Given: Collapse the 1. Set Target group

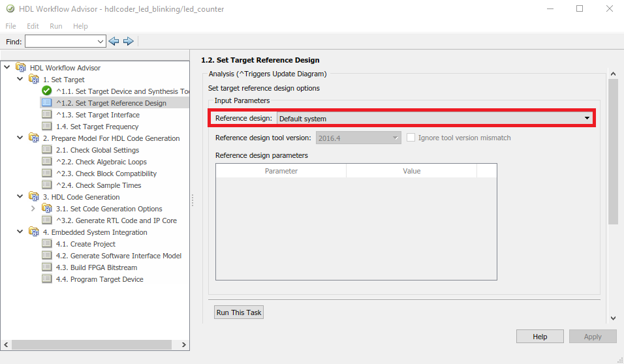Looking at the screenshot, I should pyautogui.click(x=20, y=79).
